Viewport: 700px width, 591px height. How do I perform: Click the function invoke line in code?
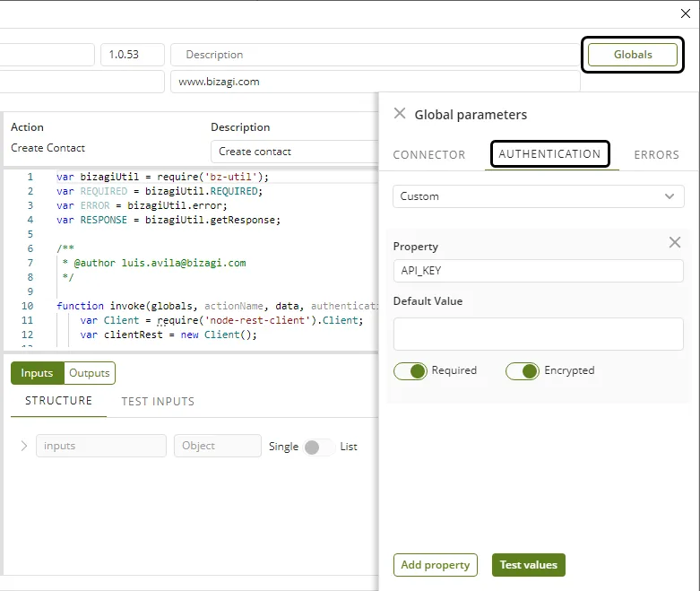(217, 306)
